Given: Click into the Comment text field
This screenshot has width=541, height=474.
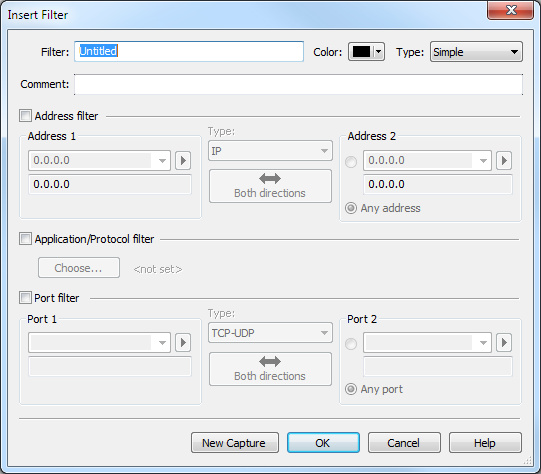Looking at the screenshot, I should point(298,84).
